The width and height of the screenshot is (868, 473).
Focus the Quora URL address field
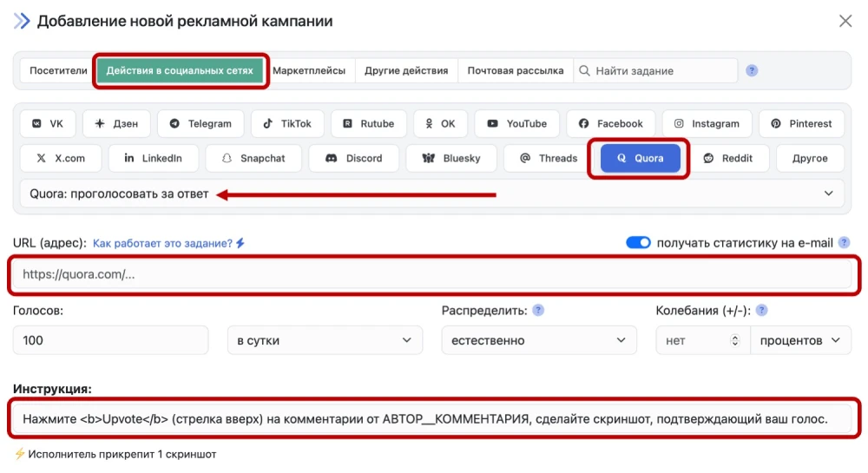click(x=431, y=274)
